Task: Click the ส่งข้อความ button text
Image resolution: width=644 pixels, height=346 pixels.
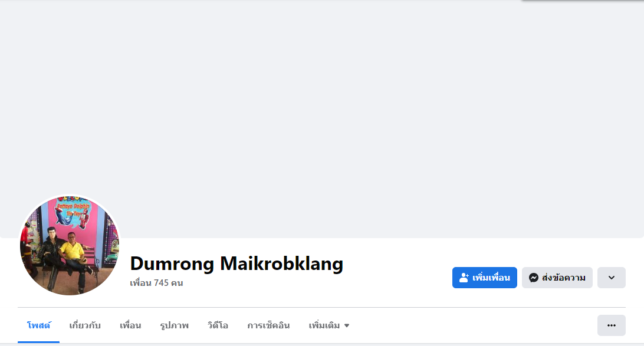Action: (x=564, y=278)
